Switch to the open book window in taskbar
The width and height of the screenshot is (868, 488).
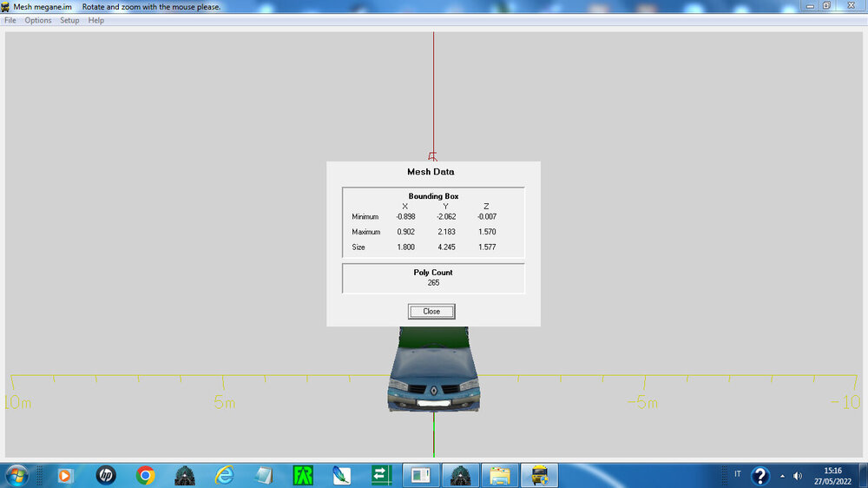pyautogui.click(x=421, y=475)
